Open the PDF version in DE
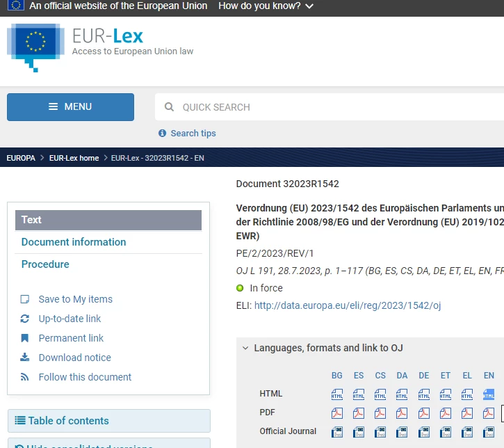The width and height of the screenshot is (504, 448). [x=423, y=413]
